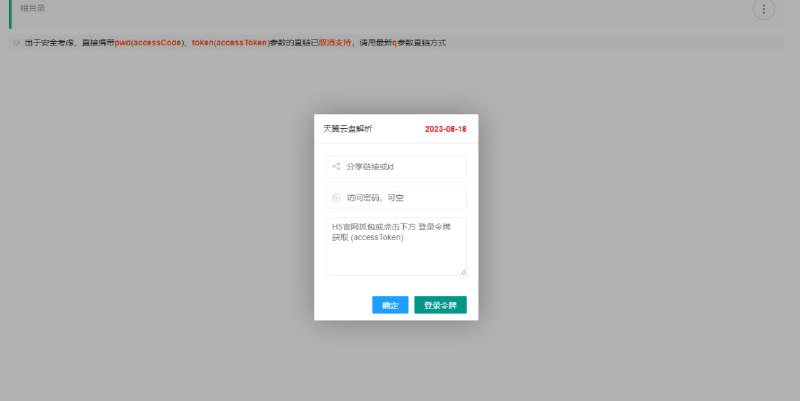
Task: Click the 天翼云盘解析 dialog title
Action: [x=347, y=129]
